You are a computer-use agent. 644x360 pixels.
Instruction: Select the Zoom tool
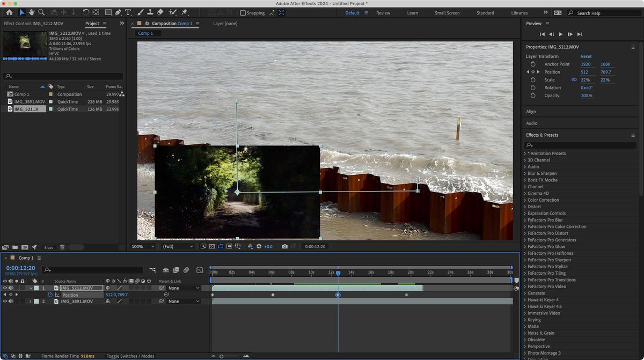(x=41, y=12)
